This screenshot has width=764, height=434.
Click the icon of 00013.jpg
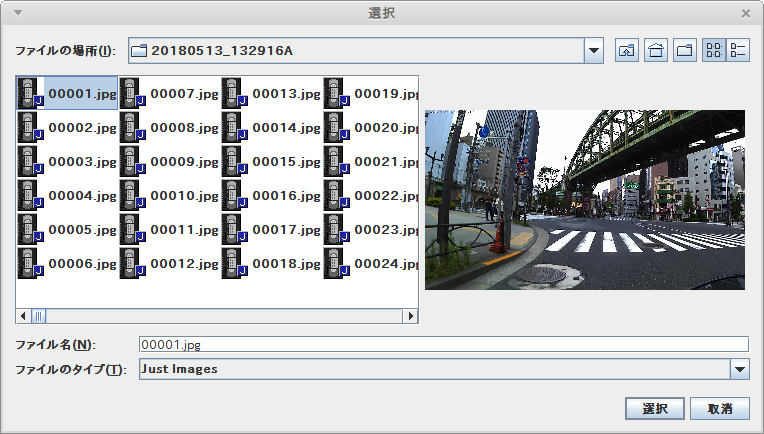tap(235, 93)
